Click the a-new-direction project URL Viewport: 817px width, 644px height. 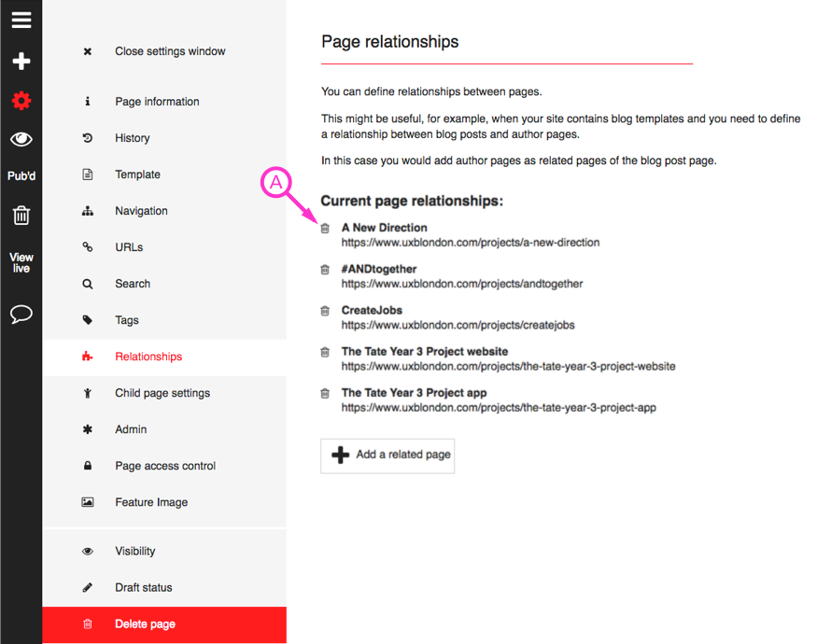[x=471, y=243]
